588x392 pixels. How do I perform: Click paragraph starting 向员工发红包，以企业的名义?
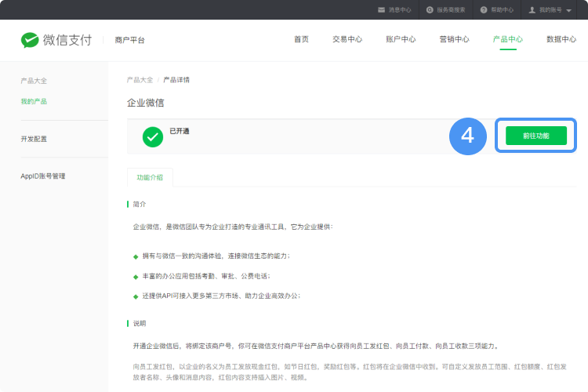tap(350, 372)
